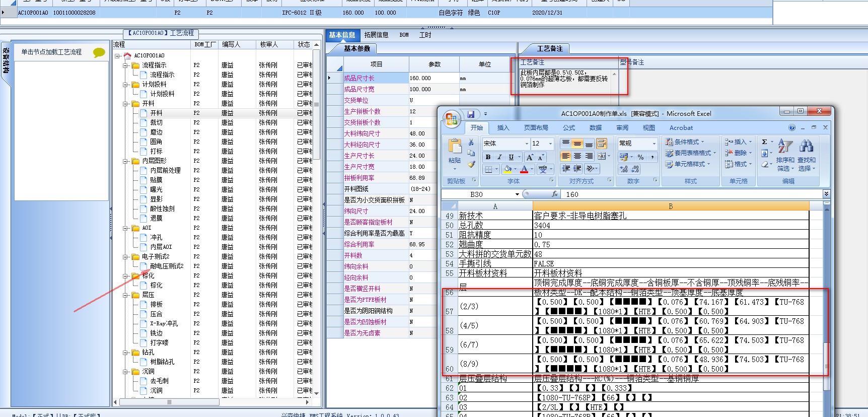This screenshot has width=868, height=417.
Task: Open the font size 12 dropdown
Action: tap(550, 144)
